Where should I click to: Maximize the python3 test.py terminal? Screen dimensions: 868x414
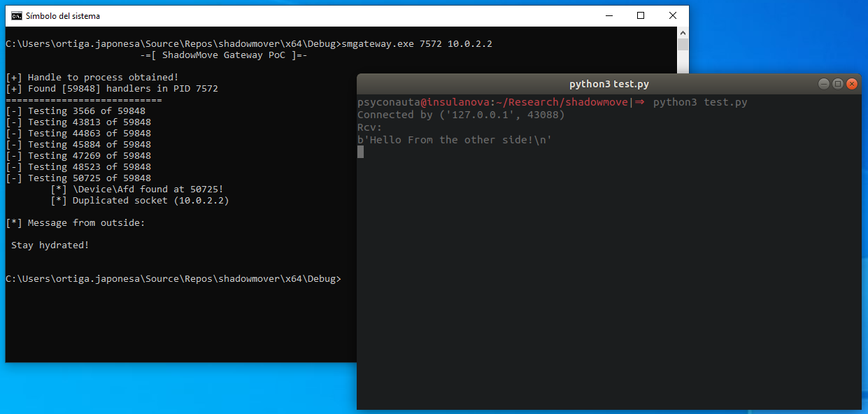838,84
